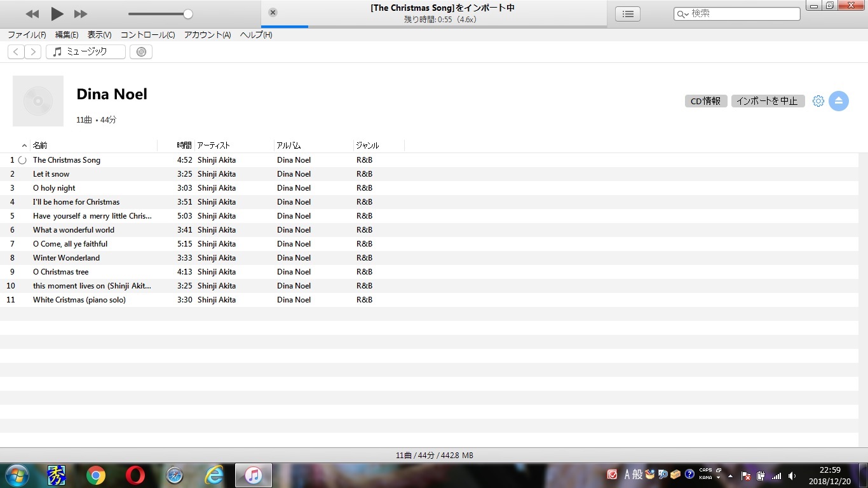Skip to the next track
Viewport: 868px width, 488px height.
click(x=81, y=14)
